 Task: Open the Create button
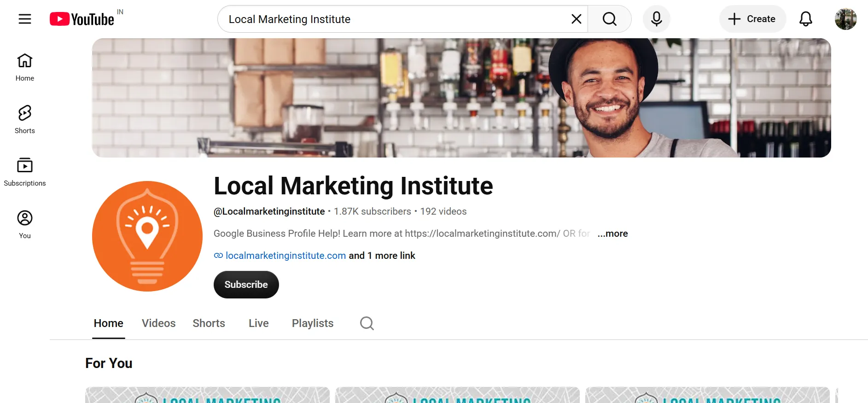click(752, 19)
